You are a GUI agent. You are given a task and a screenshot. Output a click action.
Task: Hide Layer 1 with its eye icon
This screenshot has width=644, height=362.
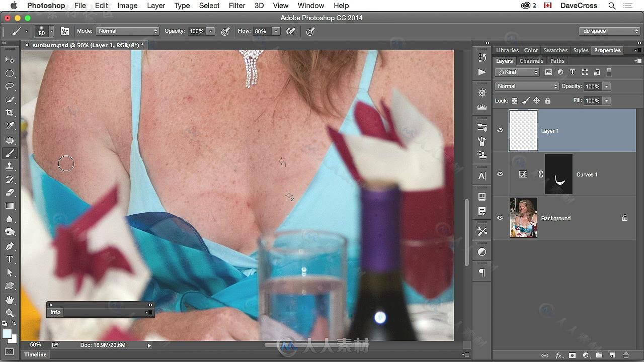[500, 131]
